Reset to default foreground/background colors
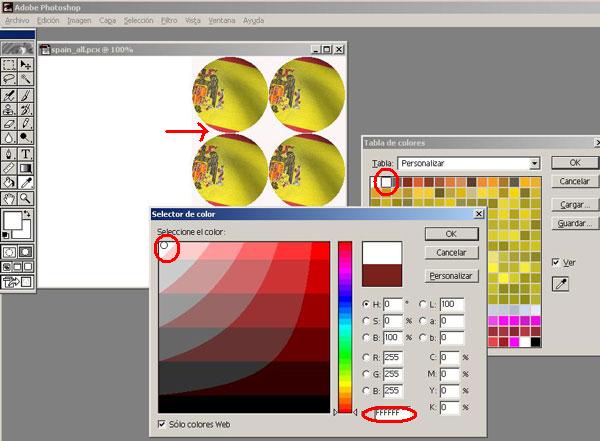Viewport: 600px width, 441px height. (6, 235)
